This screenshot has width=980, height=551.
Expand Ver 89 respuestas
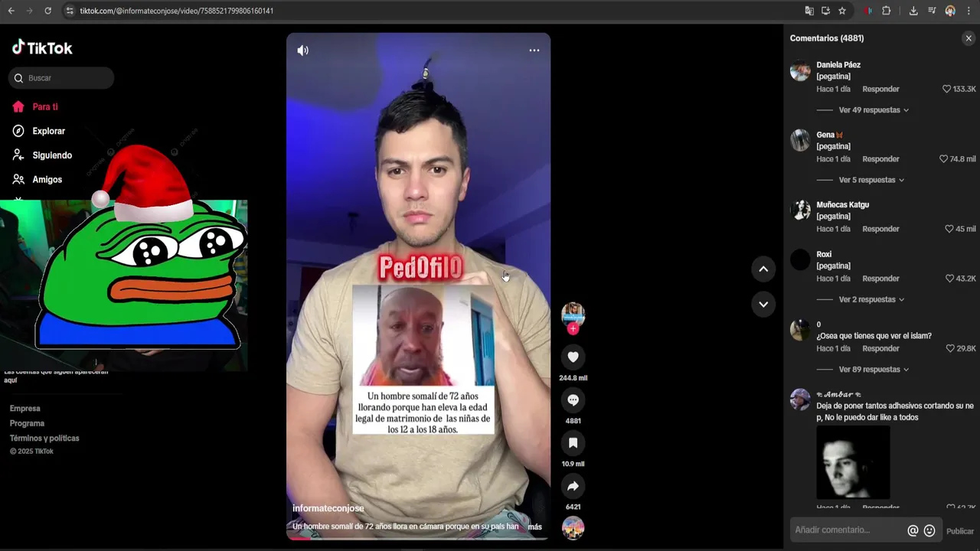click(x=874, y=370)
